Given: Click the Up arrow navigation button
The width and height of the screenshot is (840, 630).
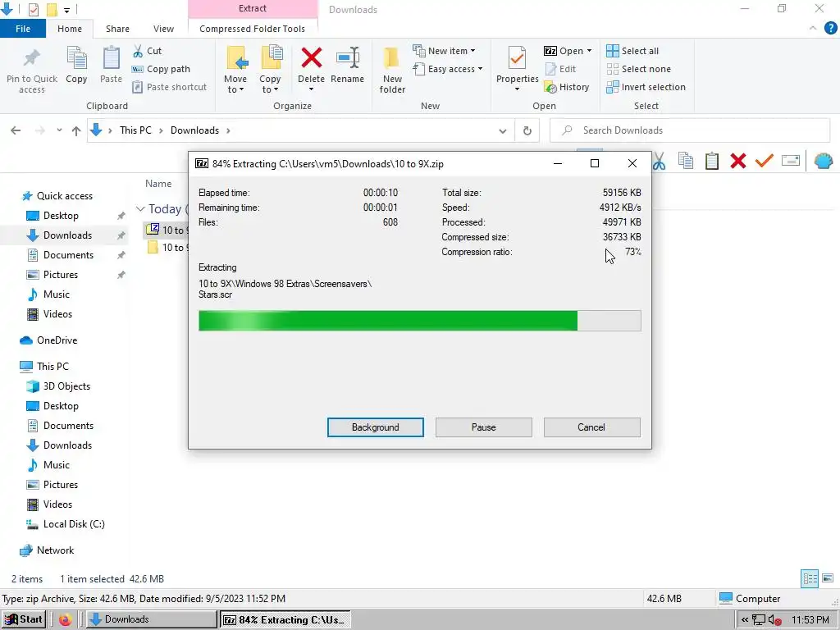Looking at the screenshot, I should click(76, 130).
